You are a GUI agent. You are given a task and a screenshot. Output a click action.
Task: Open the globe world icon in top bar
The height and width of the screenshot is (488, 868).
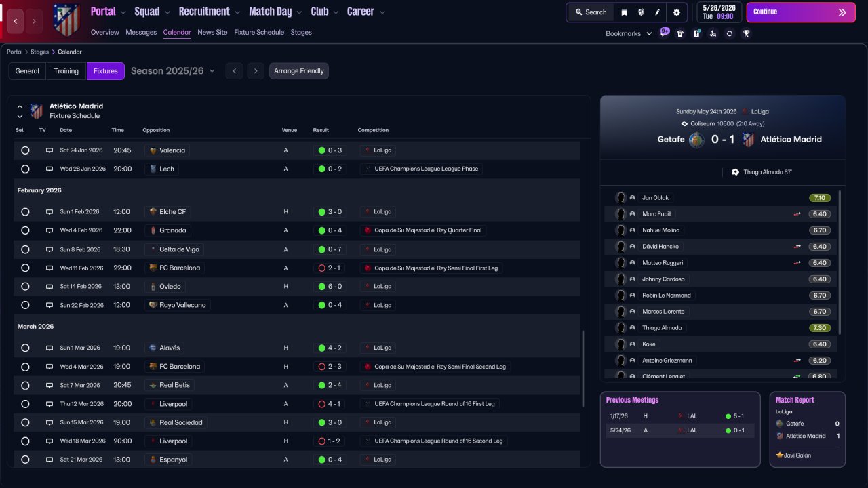point(641,12)
